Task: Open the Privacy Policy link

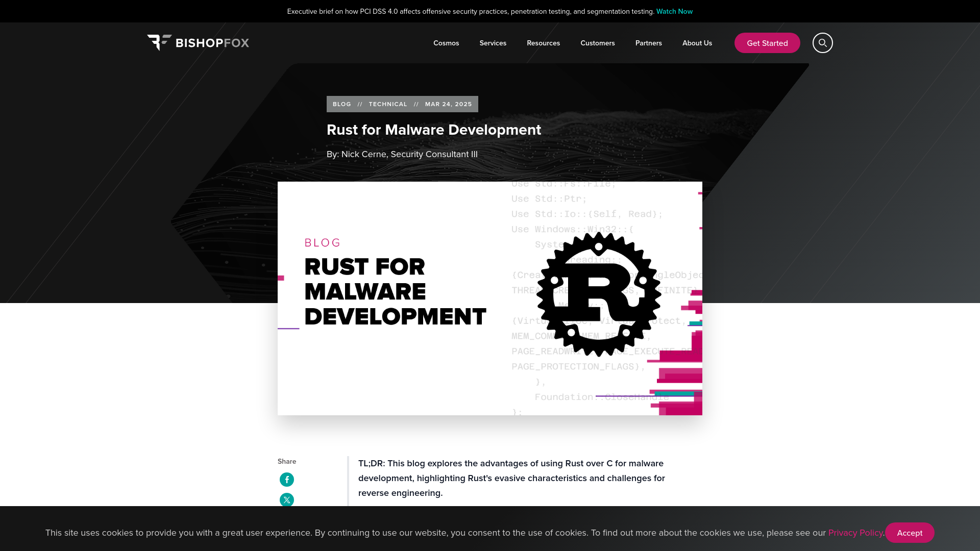Action: coord(855,533)
